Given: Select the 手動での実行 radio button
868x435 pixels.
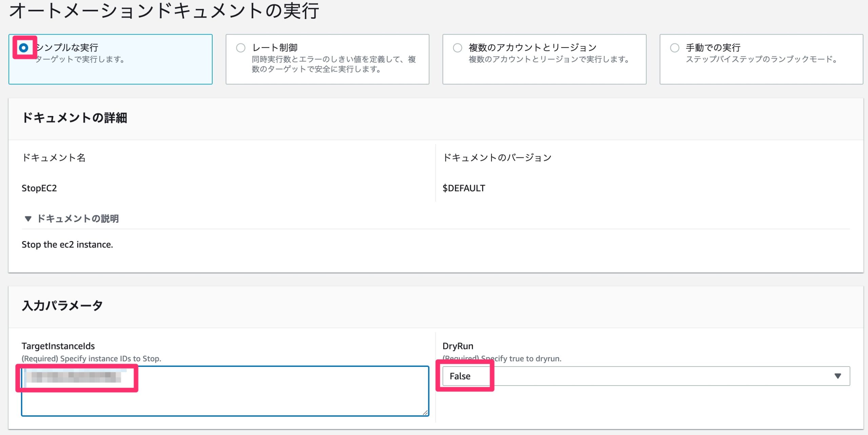Looking at the screenshot, I should [674, 48].
